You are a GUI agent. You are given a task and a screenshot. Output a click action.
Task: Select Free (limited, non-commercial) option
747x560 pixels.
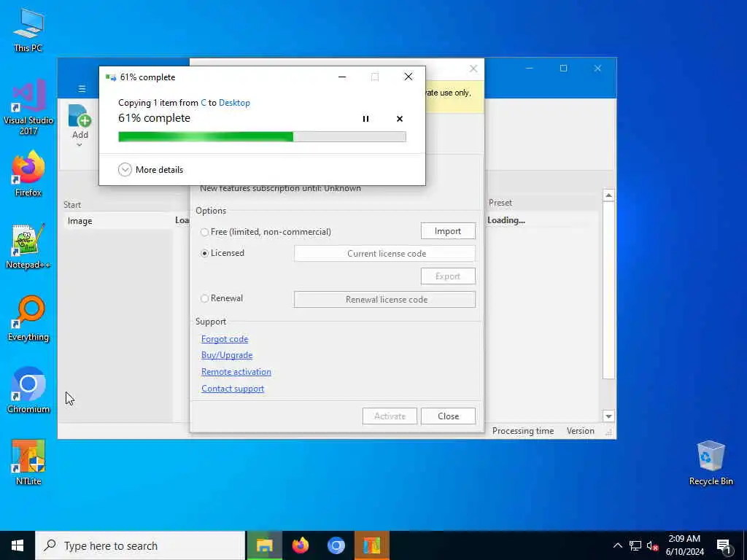click(266, 232)
